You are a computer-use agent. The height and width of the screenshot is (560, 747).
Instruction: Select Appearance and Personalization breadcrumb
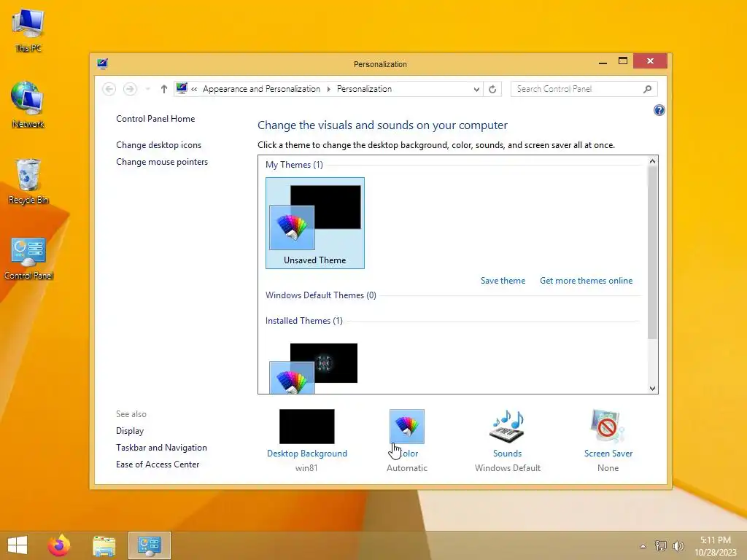(x=262, y=89)
